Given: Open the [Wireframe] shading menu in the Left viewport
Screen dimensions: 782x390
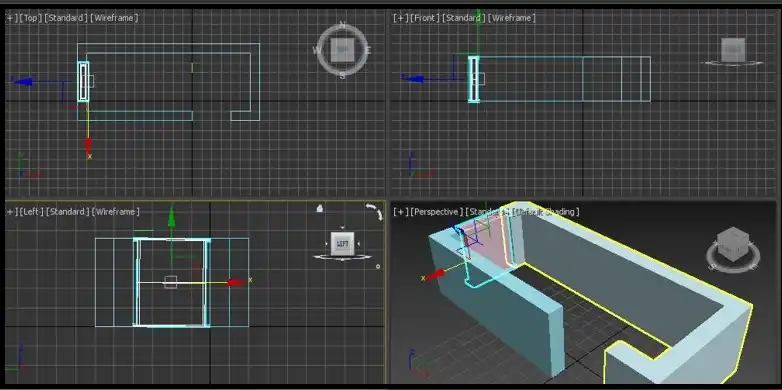Looking at the screenshot, I should coord(116,212).
